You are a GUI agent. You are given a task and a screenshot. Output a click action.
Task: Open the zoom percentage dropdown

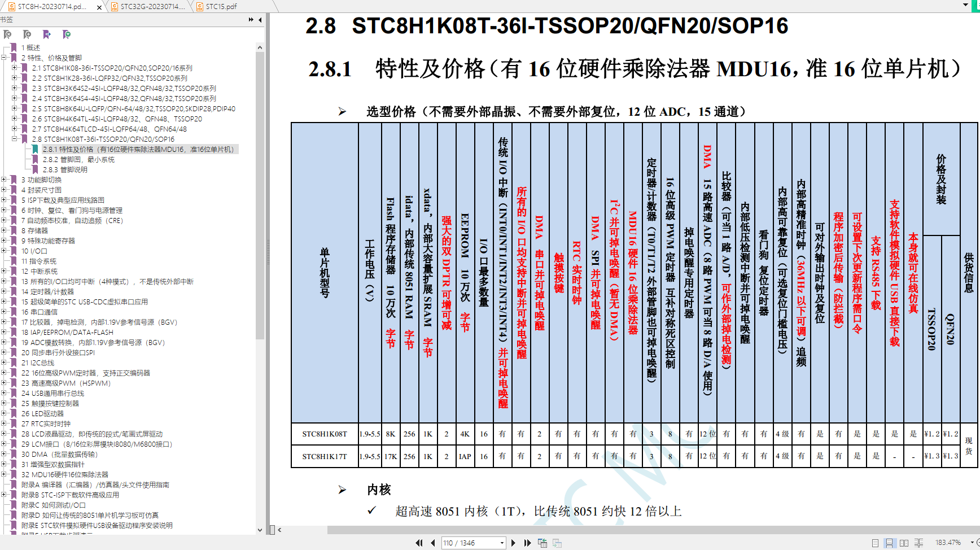tap(972, 543)
